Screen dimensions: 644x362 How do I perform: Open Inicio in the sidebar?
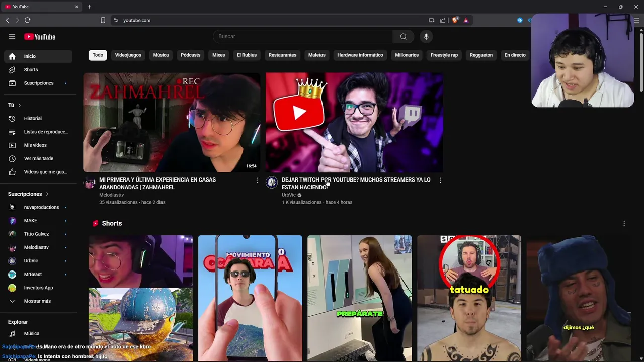[x=38, y=56]
